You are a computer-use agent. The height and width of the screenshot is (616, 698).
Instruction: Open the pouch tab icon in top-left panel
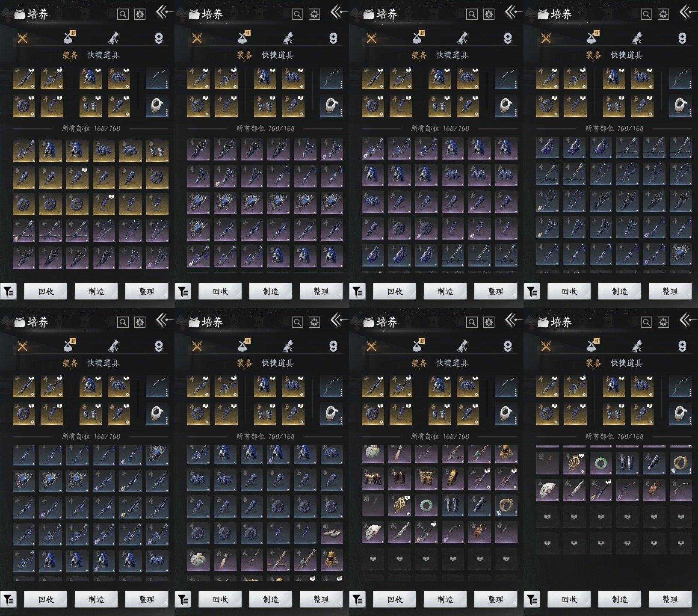(69, 38)
